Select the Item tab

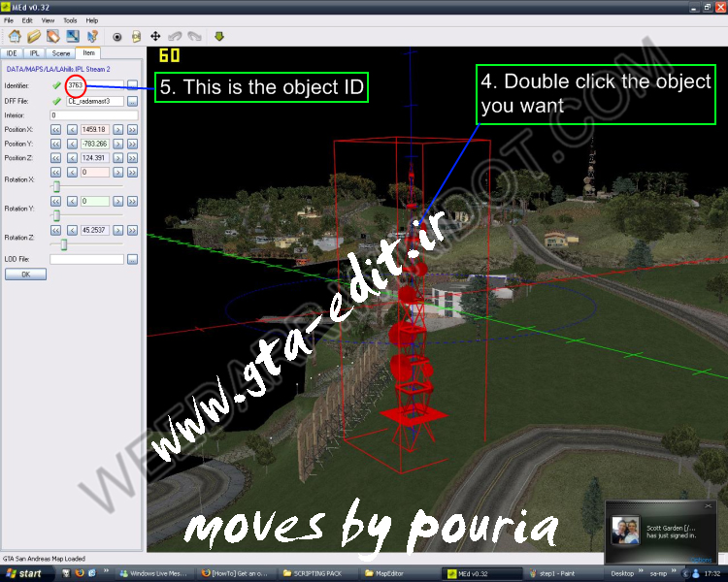tap(88, 53)
